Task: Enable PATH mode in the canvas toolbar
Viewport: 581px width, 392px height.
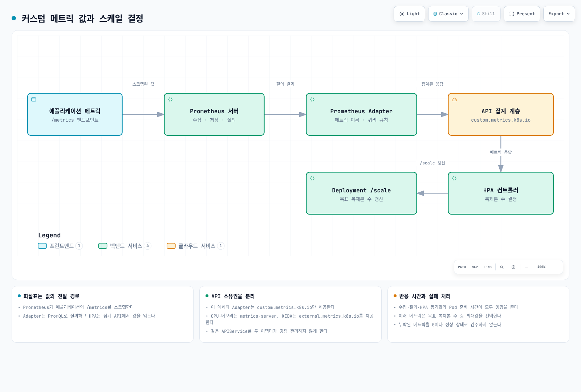Action: click(x=462, y=267)
